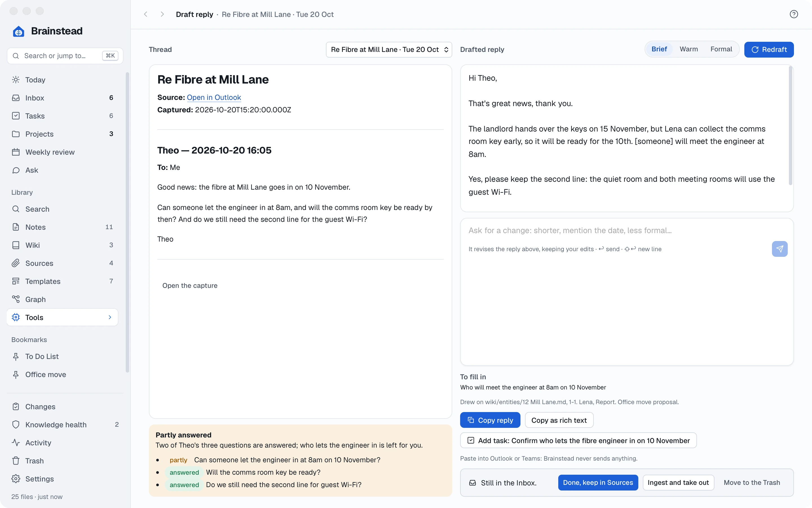Click the sidebar scrollbar
This screenshot has width=812, height=508.
pos(127,222)
